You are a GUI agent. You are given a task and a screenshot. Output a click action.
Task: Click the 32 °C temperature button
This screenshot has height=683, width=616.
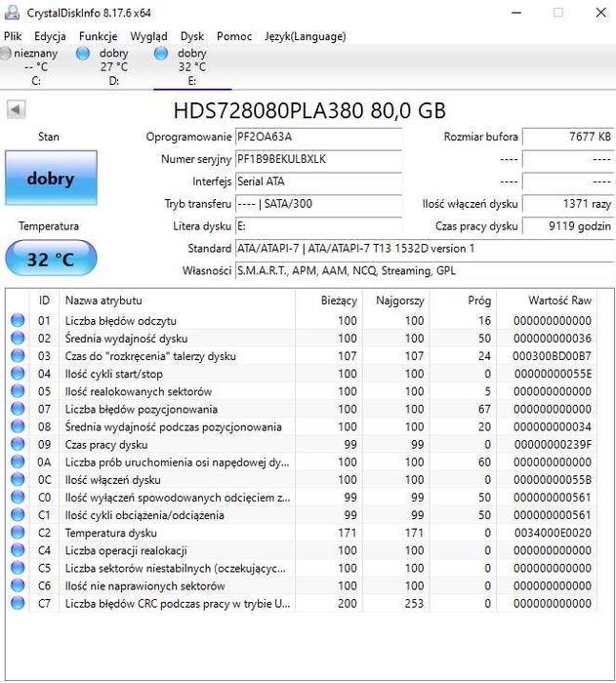(x=51, y=259)
